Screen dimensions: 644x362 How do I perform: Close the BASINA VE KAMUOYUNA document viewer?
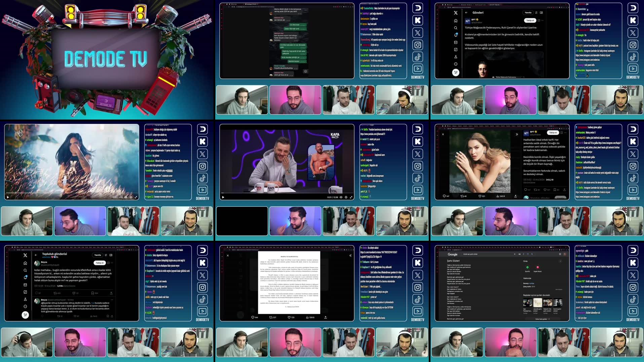[228, 255]
